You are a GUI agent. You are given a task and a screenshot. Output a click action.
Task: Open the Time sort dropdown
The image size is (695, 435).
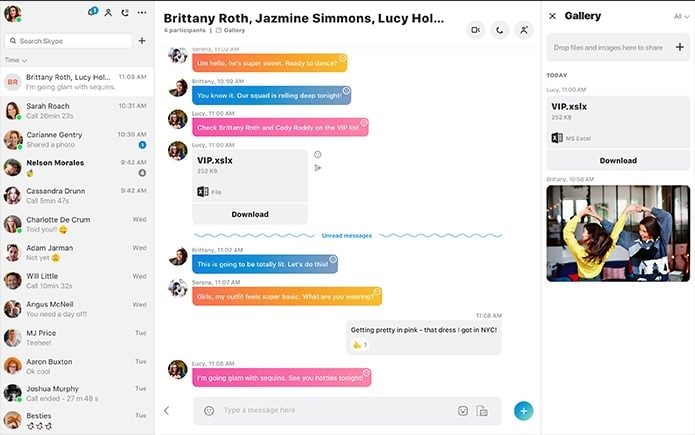click(x=16, y=60)
